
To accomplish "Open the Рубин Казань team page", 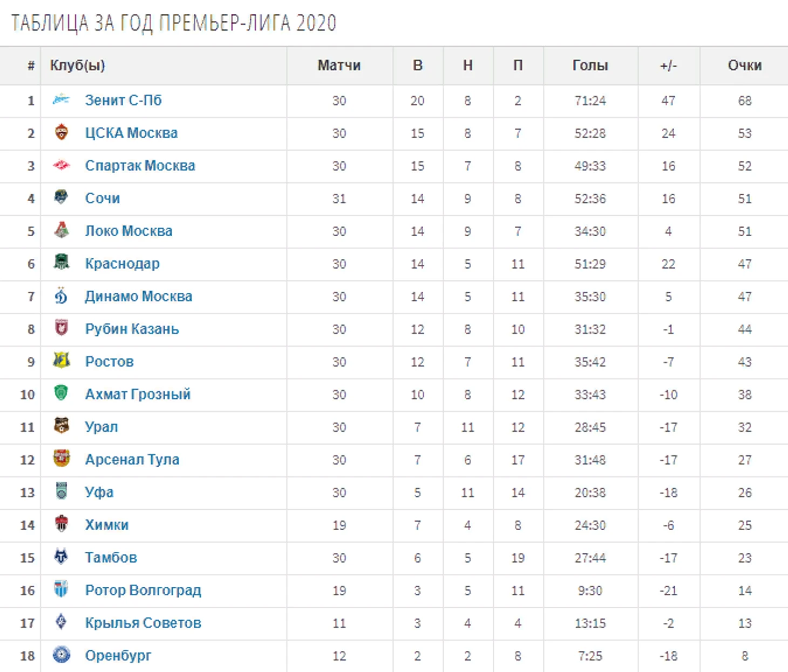I will [132, 329].
